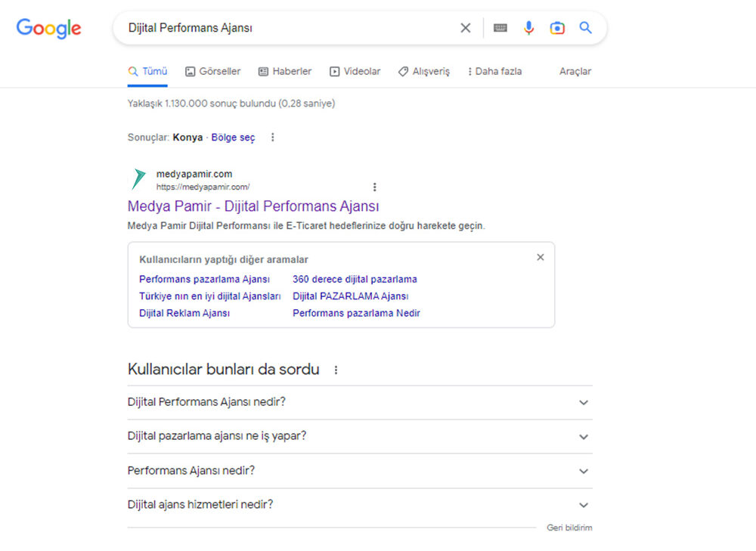Click the Bölge seç link

click(233, 138)
